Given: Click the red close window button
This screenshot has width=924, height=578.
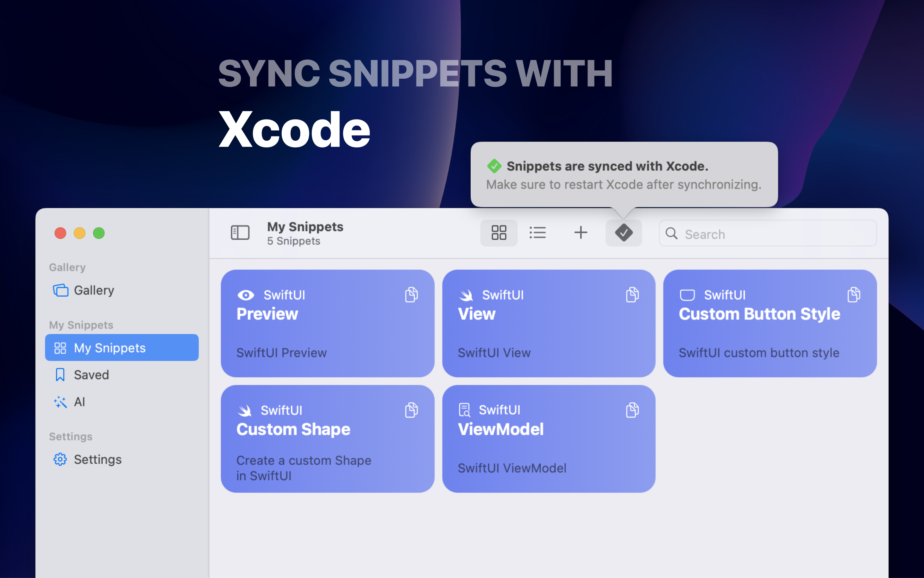Looking at the screenshot, I should click(60, 233).
